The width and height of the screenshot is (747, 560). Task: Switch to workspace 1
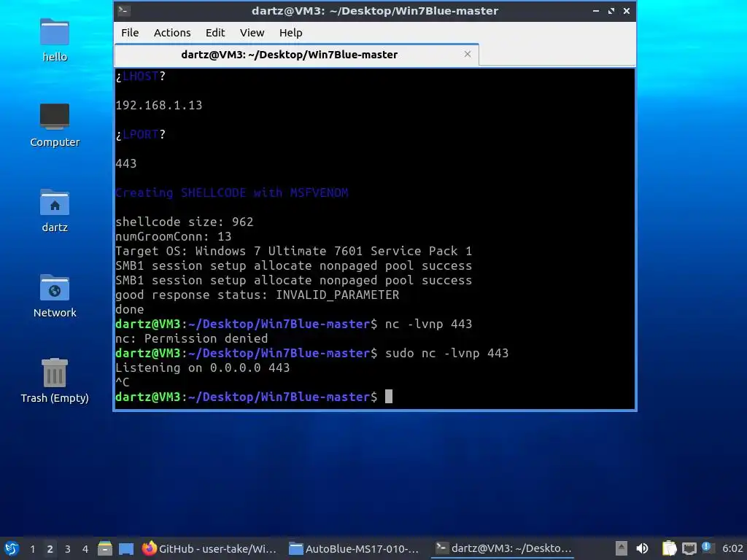[x=32, y=549]
